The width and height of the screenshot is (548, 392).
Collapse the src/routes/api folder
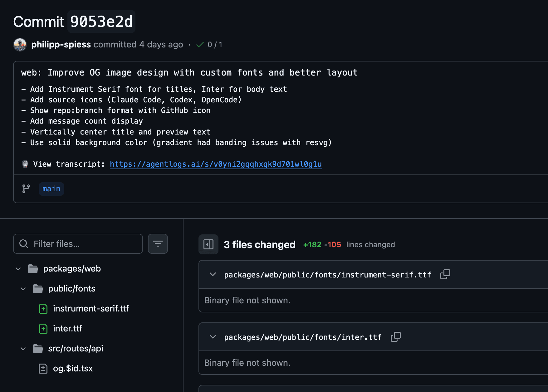coord(23,348)
